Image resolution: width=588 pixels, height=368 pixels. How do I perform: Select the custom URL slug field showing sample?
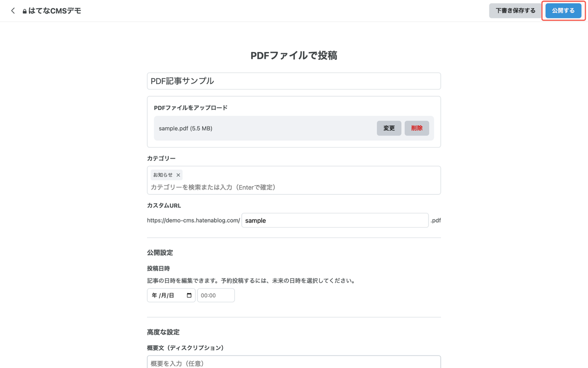(x=335, y=220)
